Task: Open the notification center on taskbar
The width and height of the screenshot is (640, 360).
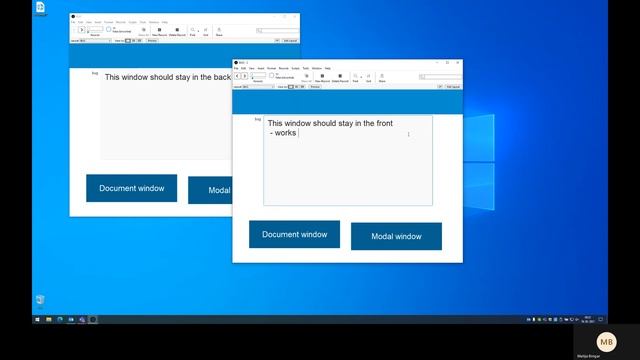Action: (601, 320)
